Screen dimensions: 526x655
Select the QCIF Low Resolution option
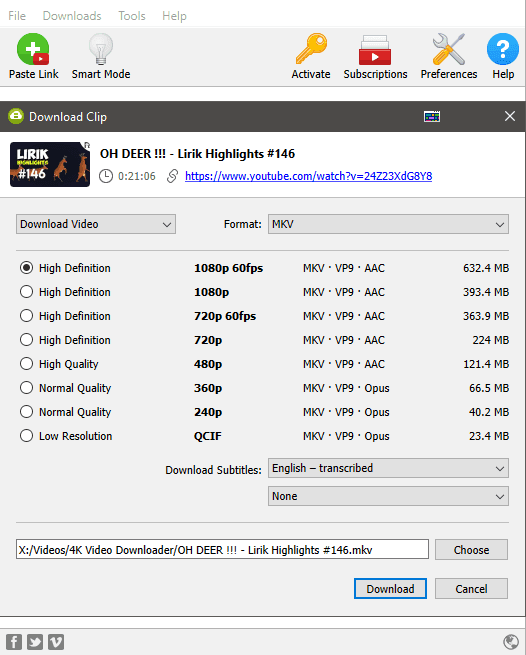(26, 436)
